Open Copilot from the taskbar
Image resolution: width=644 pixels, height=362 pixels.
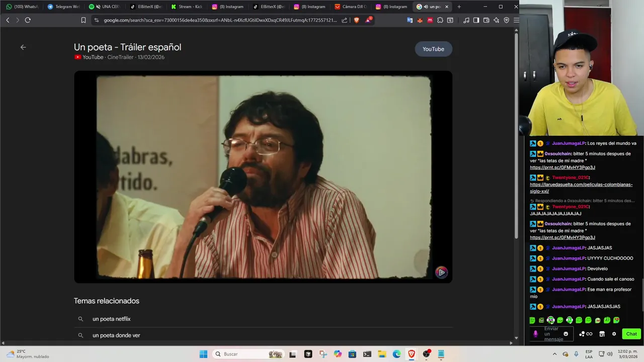[338, 354]
